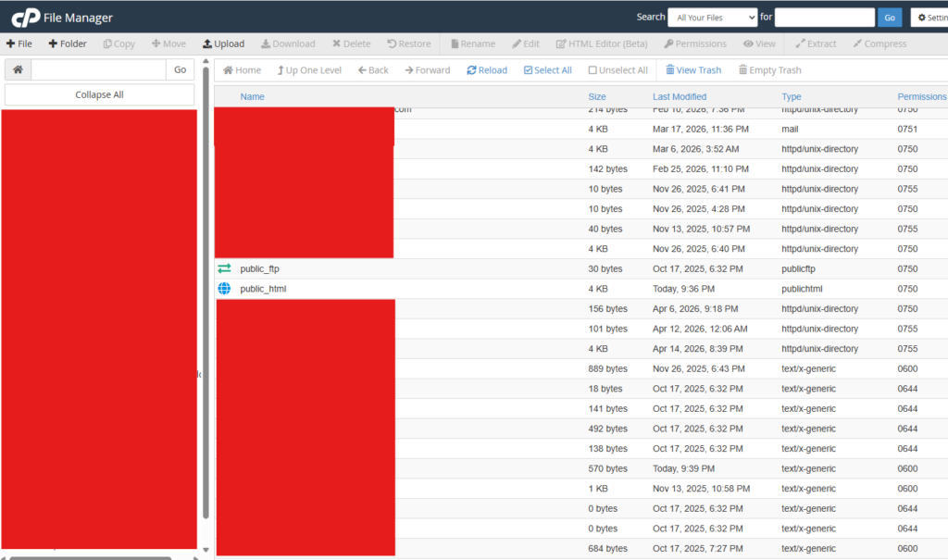The width and height of the screenshot is (948, 560).
Task: Click the Unselect All checkbox
Action: [592, 70]
